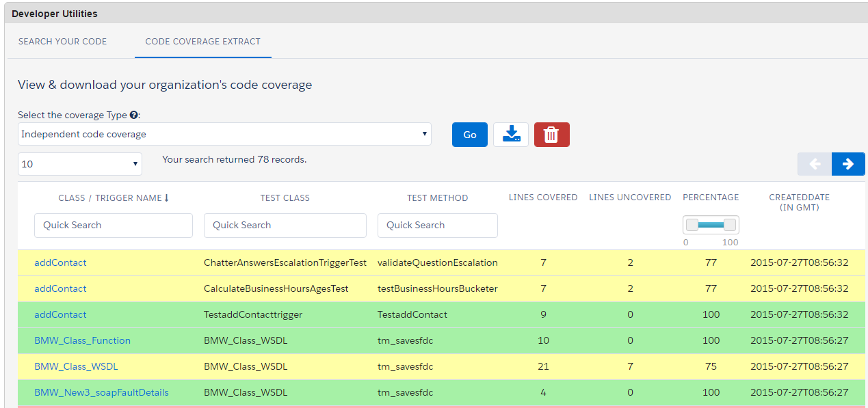Open BMW_Class_WSDL class link
This screenshot has width=868, height=408.
[x=76, y=366]
